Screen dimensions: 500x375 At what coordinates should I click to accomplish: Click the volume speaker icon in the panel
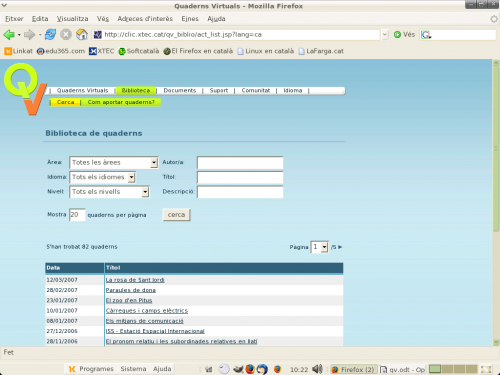pos(317,369)
